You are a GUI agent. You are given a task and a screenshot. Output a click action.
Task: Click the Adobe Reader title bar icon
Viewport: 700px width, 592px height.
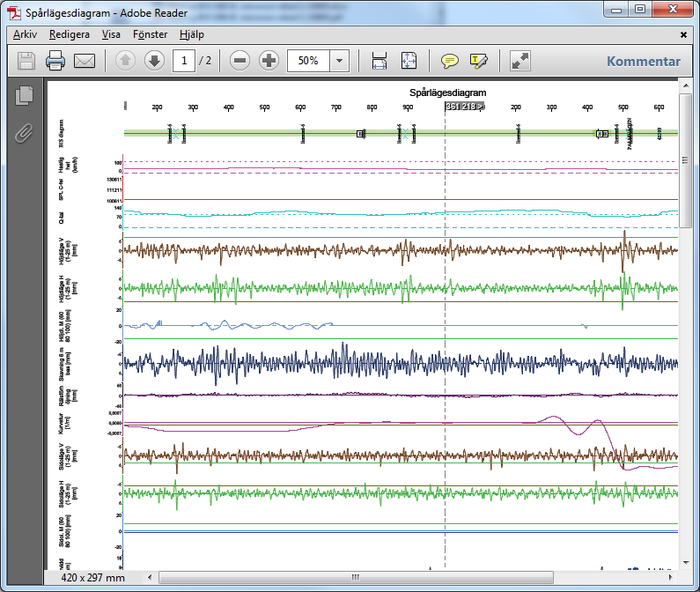[14, 13]
